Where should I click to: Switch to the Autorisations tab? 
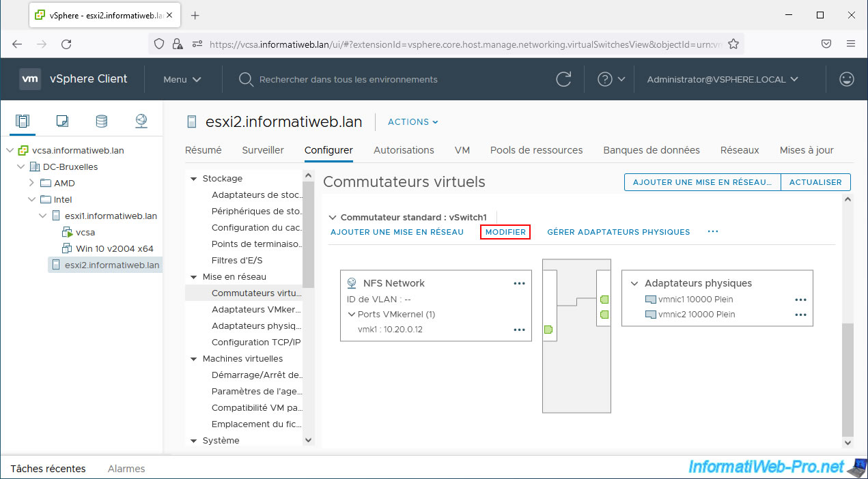click(404, 150)
